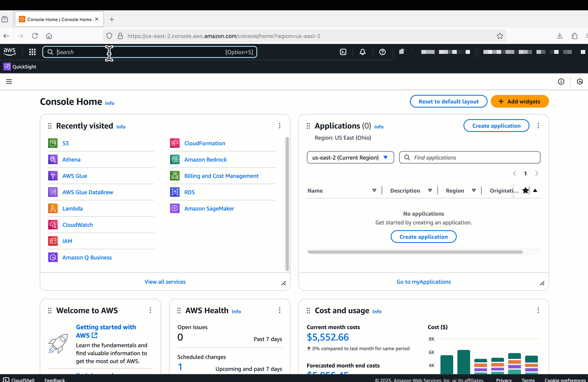Screen dimensions: 588x382
Task: Launch CloudShell from top navigation bar
Action: click(x=343, y=52)
